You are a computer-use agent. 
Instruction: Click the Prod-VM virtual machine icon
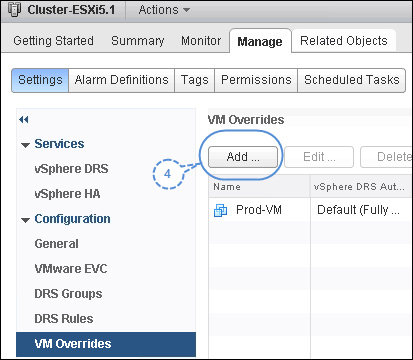tap(220, 210)
